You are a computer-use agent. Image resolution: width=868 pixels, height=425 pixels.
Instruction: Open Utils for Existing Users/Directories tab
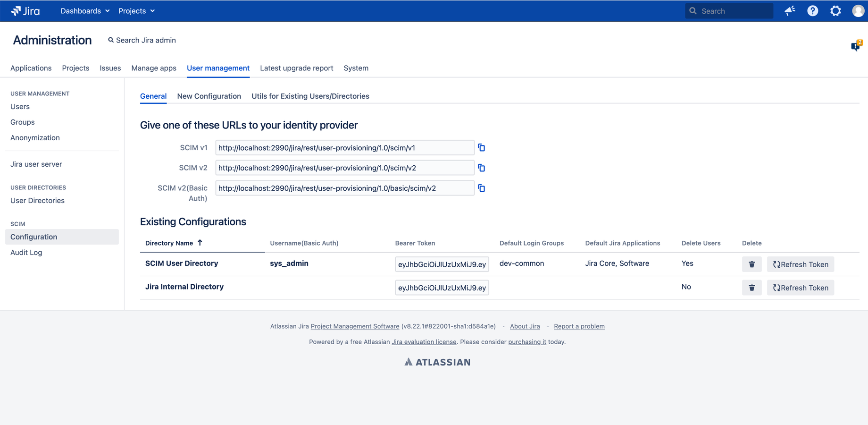tap(310, 96)
